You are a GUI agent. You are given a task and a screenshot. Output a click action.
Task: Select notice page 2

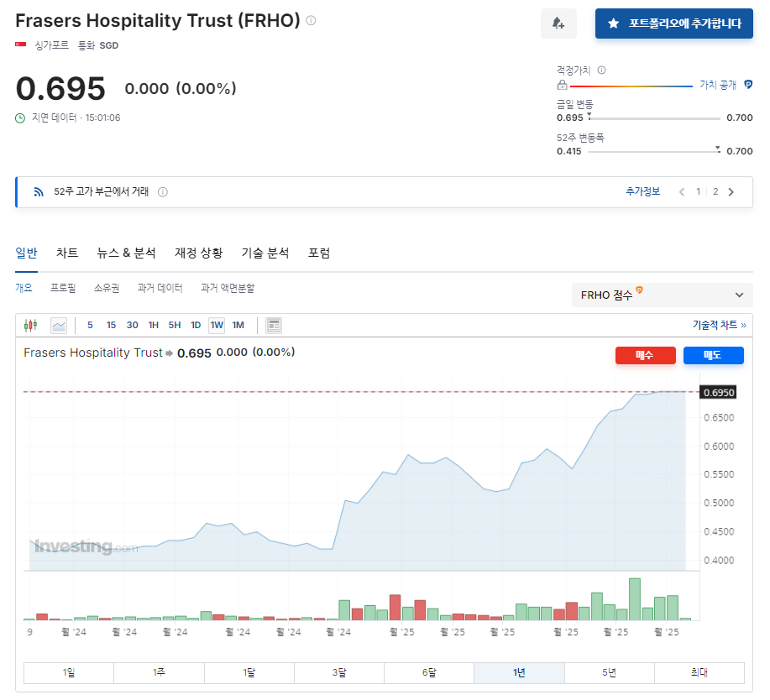click(x=715, y=192)
